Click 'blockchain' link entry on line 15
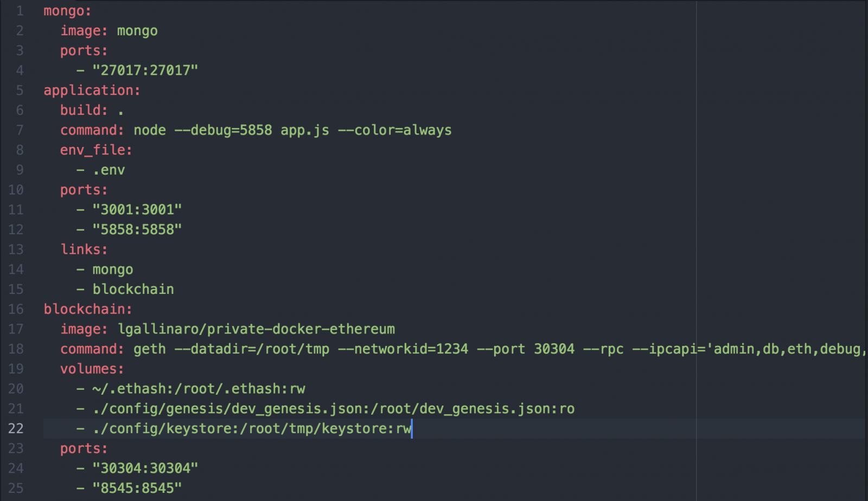868x501 pixels. (x=133, y=290)
